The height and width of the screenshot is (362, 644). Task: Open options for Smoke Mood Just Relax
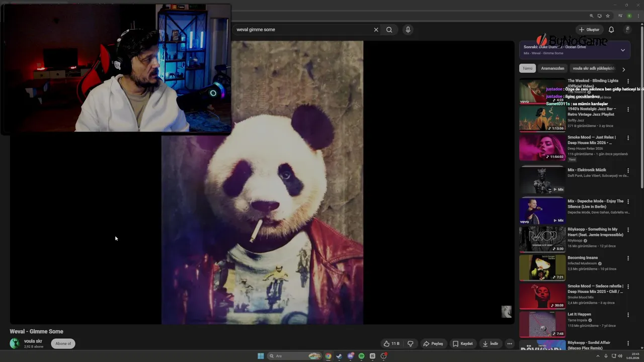(x=628, y=137)
